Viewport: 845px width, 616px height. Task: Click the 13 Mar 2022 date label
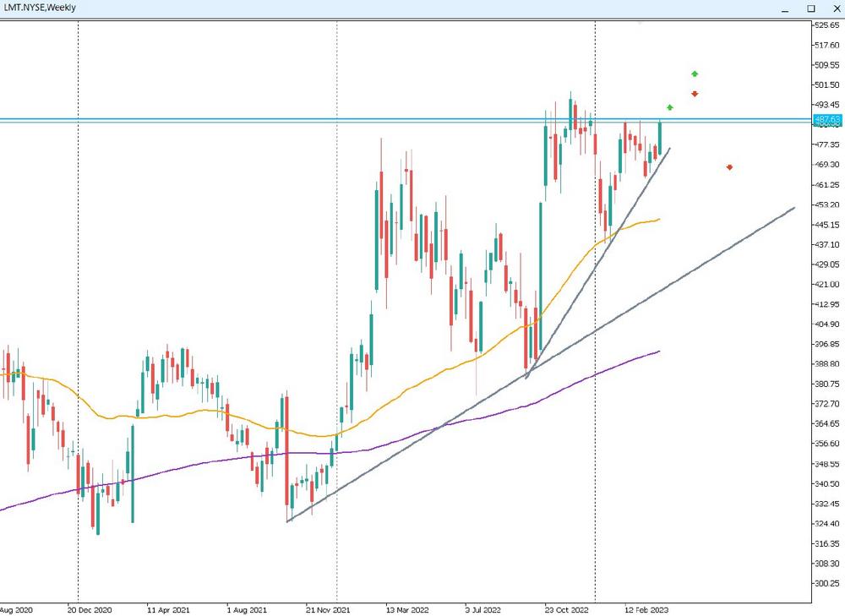point(408,608)
